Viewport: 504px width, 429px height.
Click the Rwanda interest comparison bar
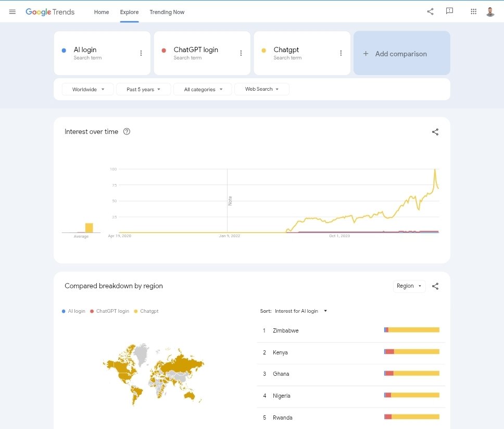[412, 417]
